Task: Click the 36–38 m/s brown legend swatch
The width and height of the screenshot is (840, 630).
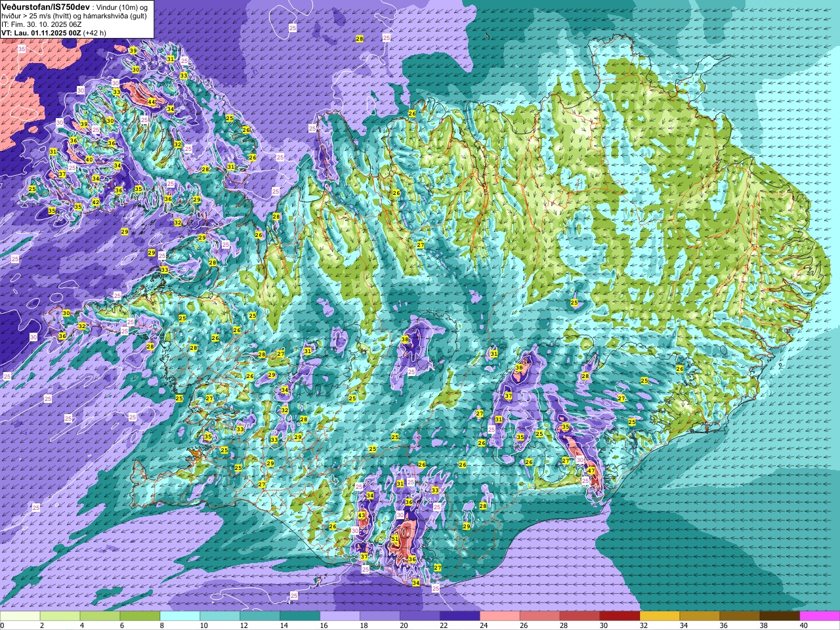Action: coord(740,616)
